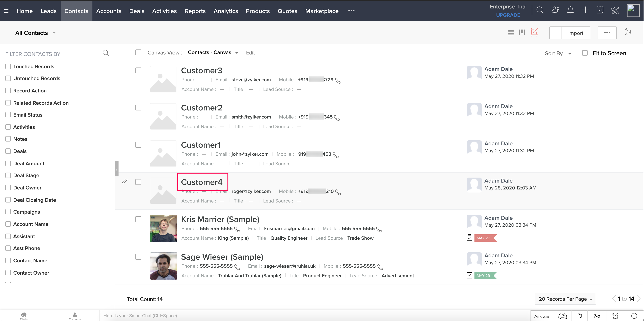The height and width of the screenshot is (321, 644).
Task: Open the global search magnifier icon
Action: coord(540,10)
